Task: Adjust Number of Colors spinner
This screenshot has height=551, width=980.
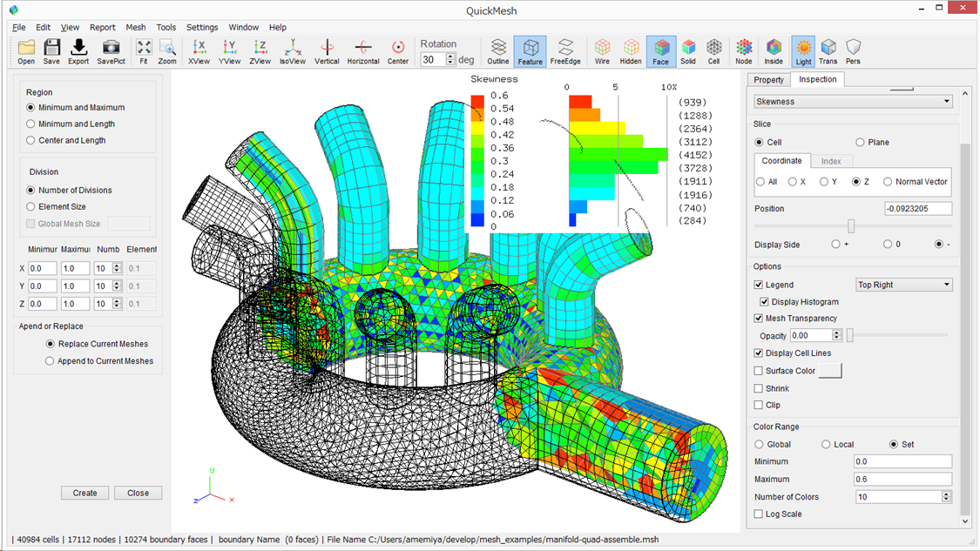Action: click(947, 497)
